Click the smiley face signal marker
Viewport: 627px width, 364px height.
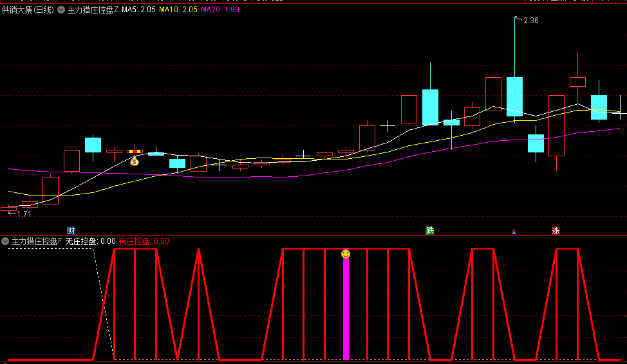tap(346, 255)
